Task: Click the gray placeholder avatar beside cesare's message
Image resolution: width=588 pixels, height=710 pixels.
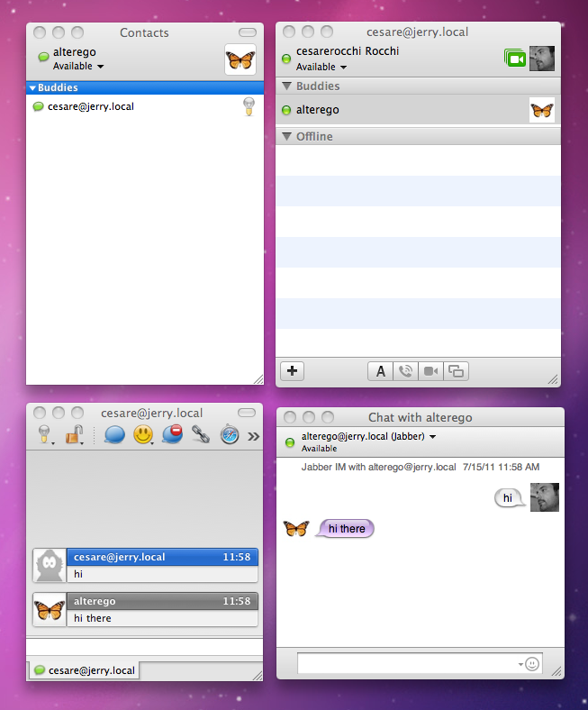Action: [50, 565]
